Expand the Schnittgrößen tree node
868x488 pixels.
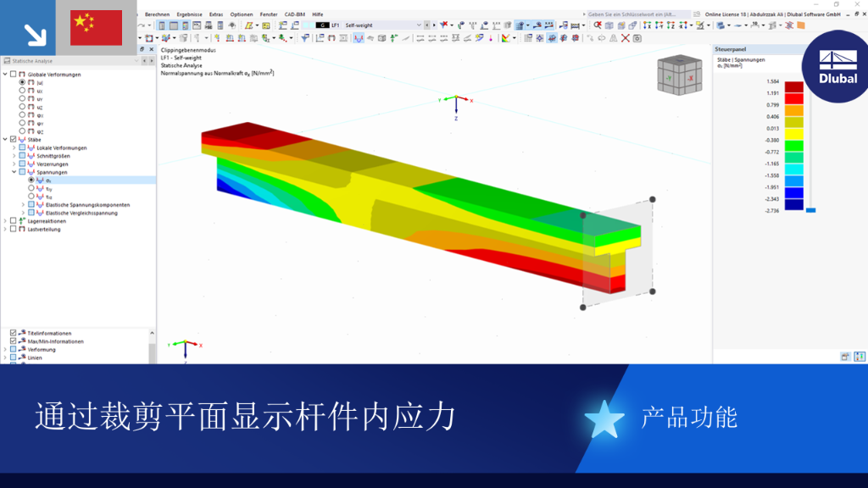click(x=14, y=156)
